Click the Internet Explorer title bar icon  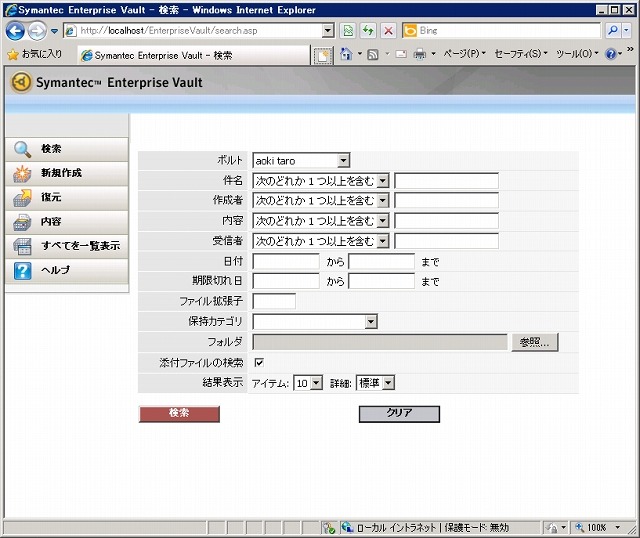click(11, 10)
